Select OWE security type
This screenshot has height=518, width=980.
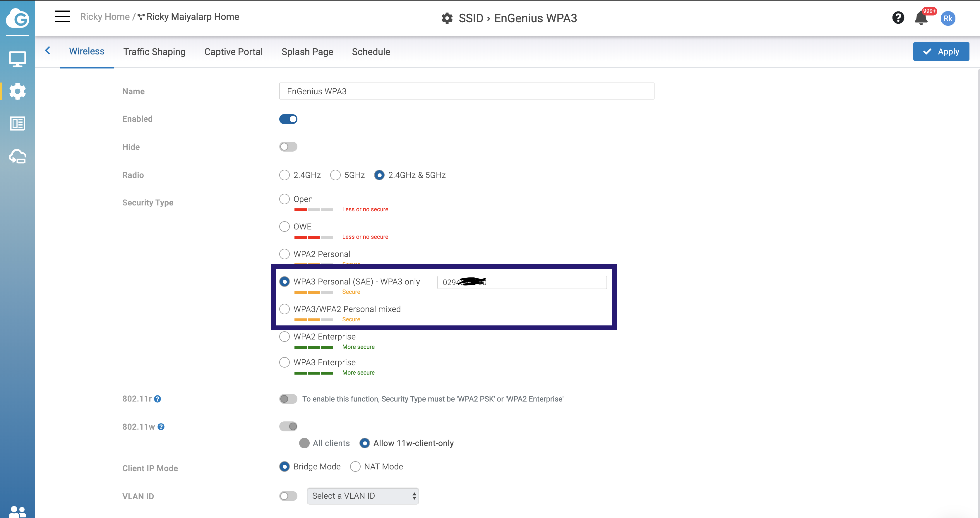(284, 227)
